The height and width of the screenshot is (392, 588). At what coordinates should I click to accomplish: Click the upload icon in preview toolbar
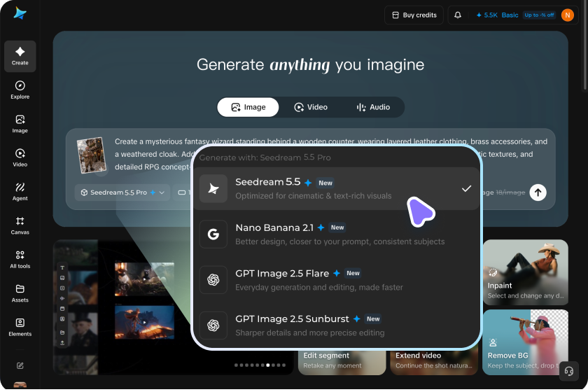[62, 343]
